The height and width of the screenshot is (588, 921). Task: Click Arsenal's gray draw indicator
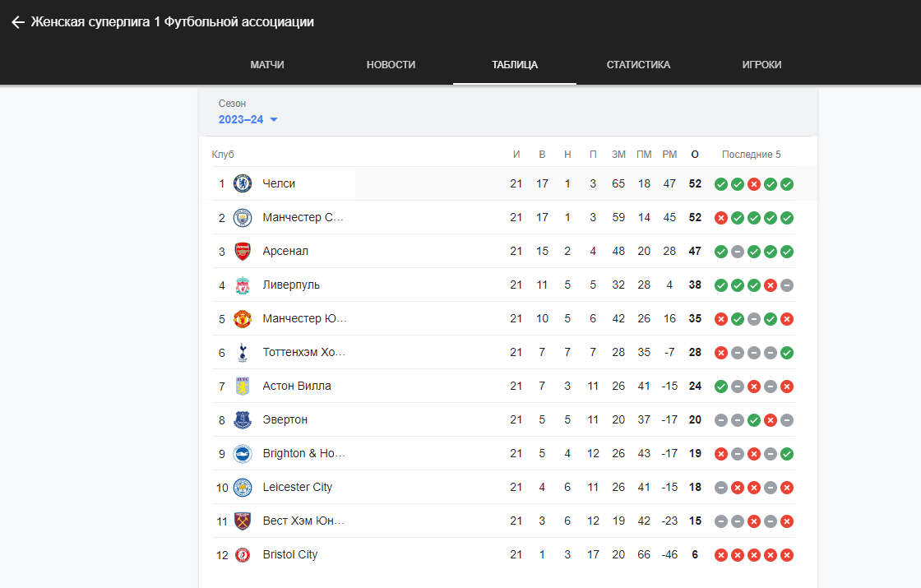pos(738,252)
